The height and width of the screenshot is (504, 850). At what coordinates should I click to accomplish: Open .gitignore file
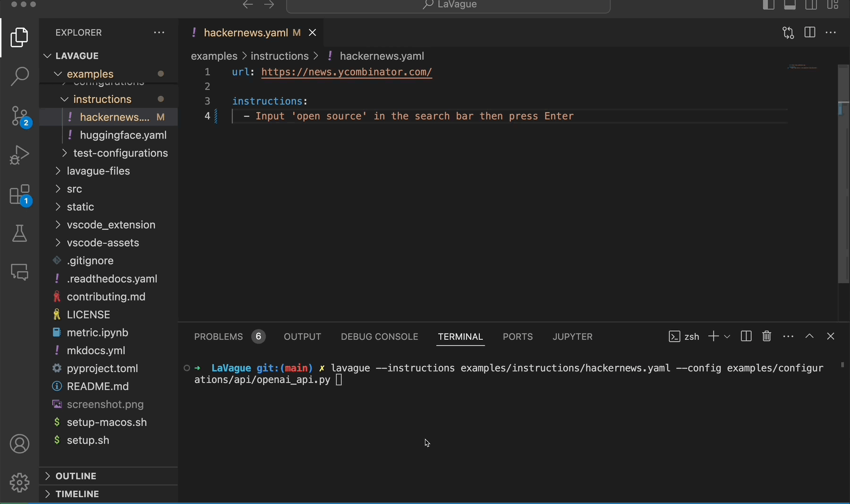[109, 260]
